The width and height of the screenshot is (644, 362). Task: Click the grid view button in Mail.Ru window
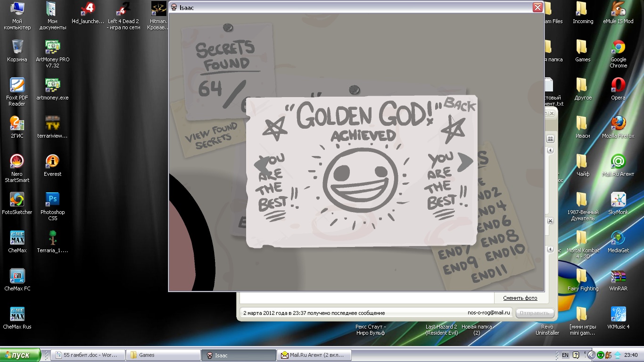(x=550, y=139)
